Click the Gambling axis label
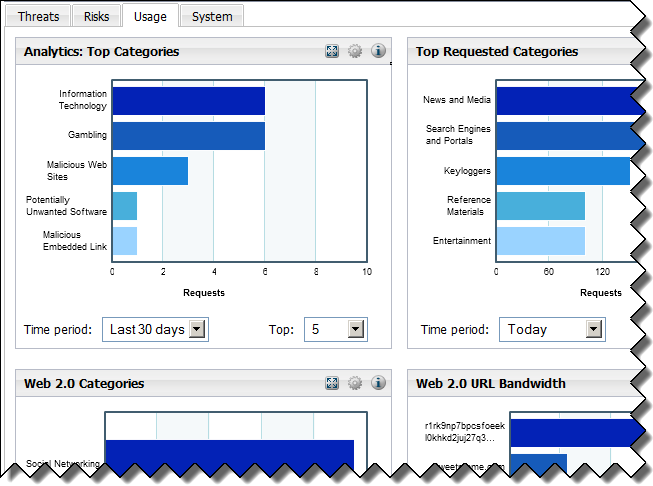Viewport: 653px width, 486px height. [87, 135]
